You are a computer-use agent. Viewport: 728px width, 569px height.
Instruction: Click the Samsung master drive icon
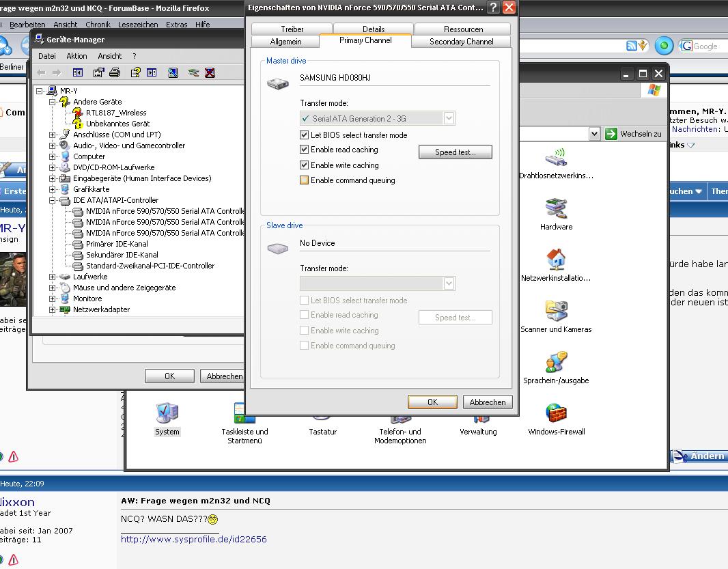[x=278, y=83]
